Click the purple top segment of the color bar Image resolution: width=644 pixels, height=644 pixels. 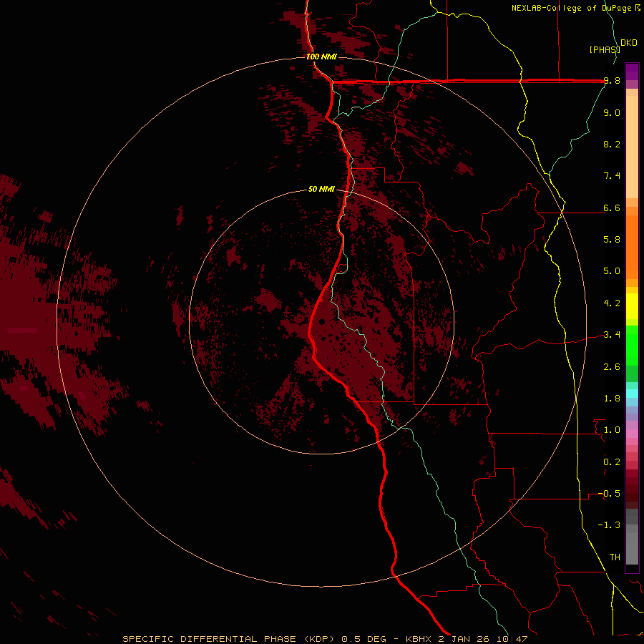(x=632, y=72)
